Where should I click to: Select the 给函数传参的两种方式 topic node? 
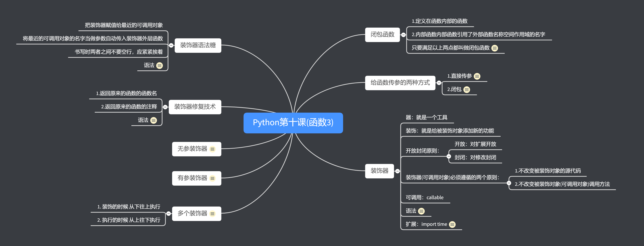pyautogui.click(x=400, y=83)
